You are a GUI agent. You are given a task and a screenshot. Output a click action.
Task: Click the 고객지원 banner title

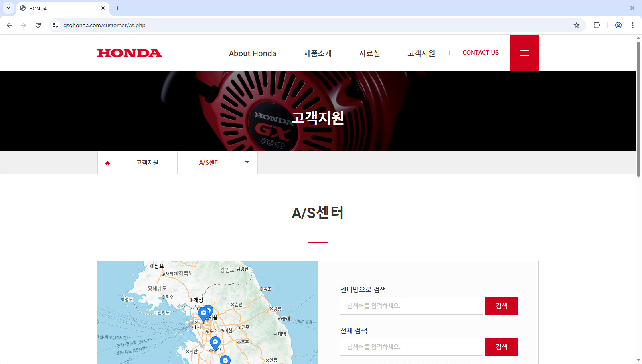[318, 117]
